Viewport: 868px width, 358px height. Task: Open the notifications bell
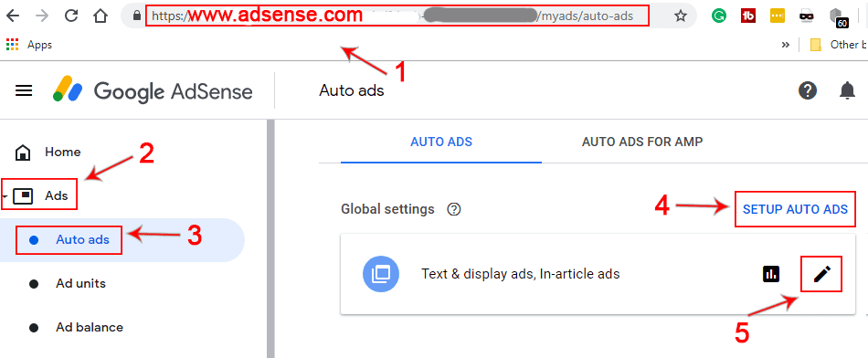click(x=847, y=90)
